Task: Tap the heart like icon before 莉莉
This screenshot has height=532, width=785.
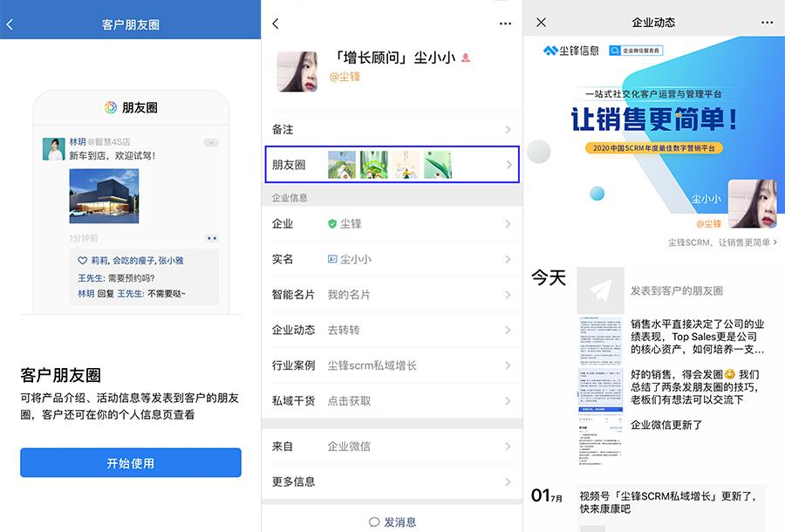Action: click(x=83, y=260)
